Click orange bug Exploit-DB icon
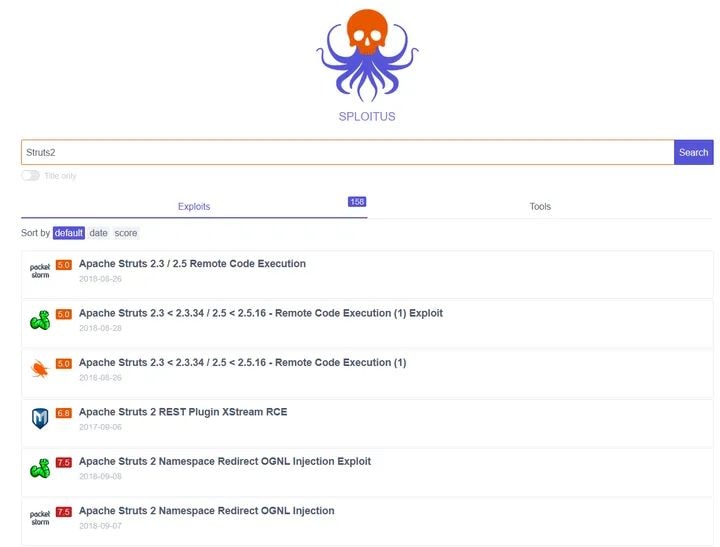Viewport: 720px width, 547px height. click(40, 369)
